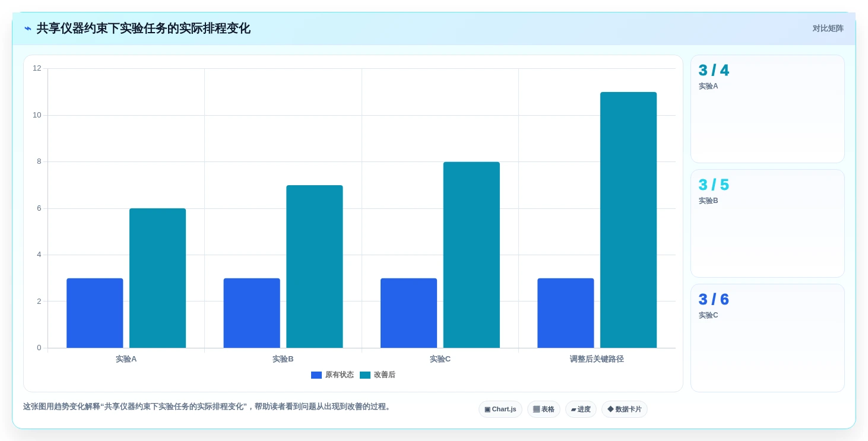Click the teal 改善后 bar for 实验B

(x=315, y=266)
